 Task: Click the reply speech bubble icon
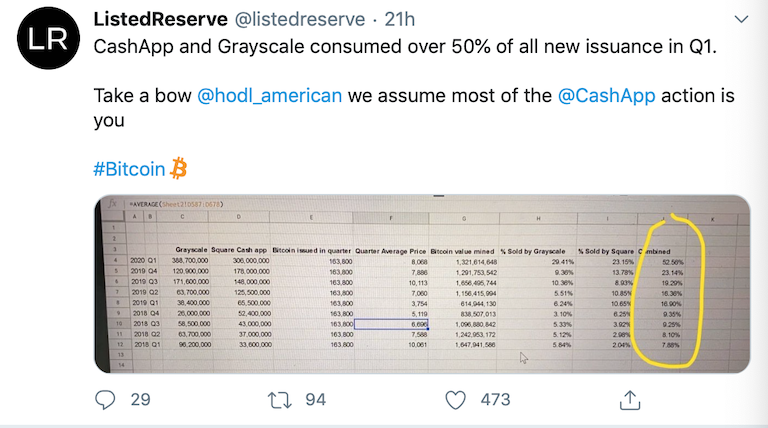105,400
